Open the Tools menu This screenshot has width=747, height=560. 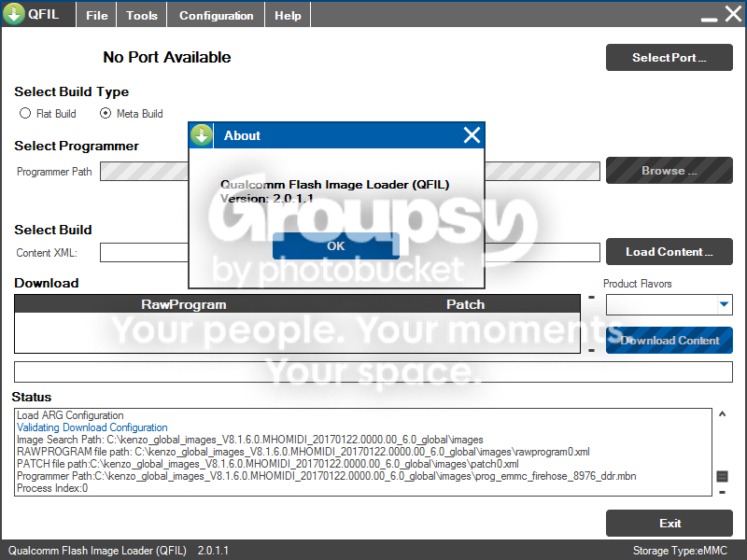pyautogui.click(x=142, y=15)
